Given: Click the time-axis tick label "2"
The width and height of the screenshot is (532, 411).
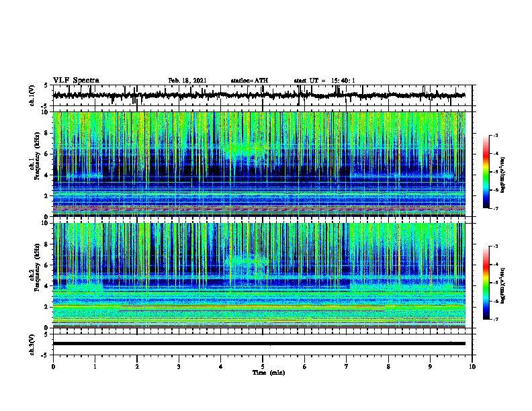Looking at the screenshot, I should click(137, 367).
